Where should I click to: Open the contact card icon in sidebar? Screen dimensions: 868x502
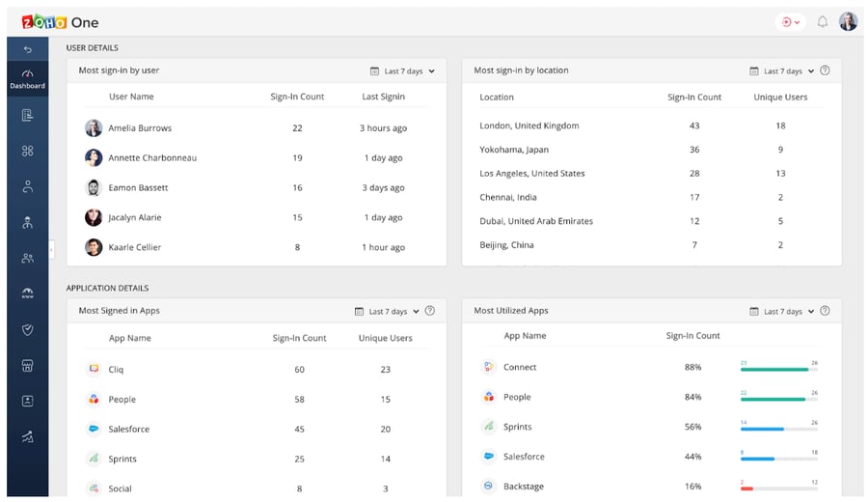27,401
